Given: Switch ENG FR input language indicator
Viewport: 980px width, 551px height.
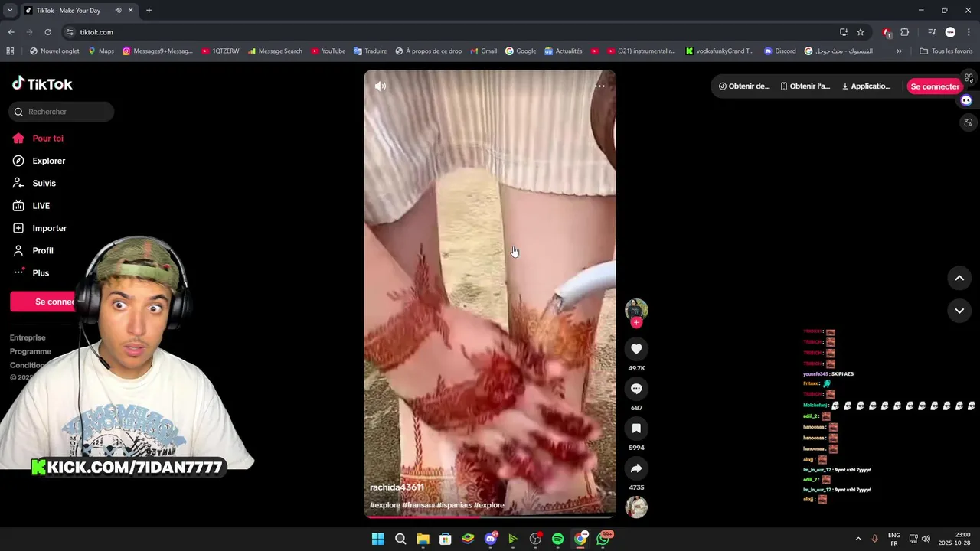Looking at the screenshot, I should (x=893, y=539).
